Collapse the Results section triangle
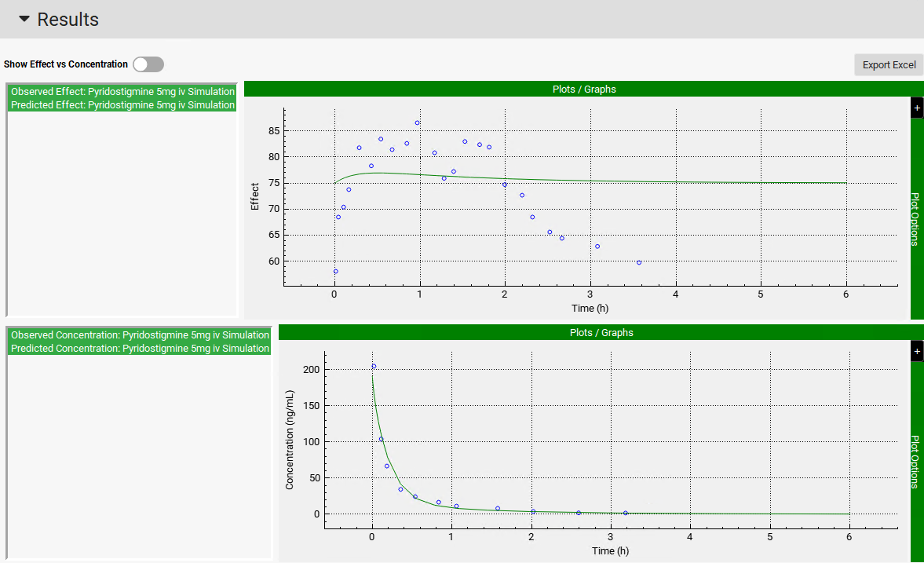Screen dimensions: 924x563 (x=24, y=20)
